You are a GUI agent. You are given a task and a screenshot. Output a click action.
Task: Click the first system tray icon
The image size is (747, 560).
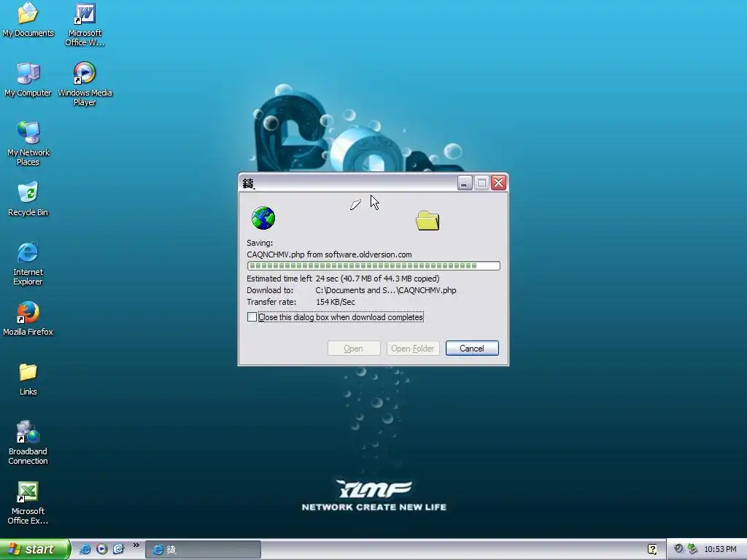coord(678,549)
